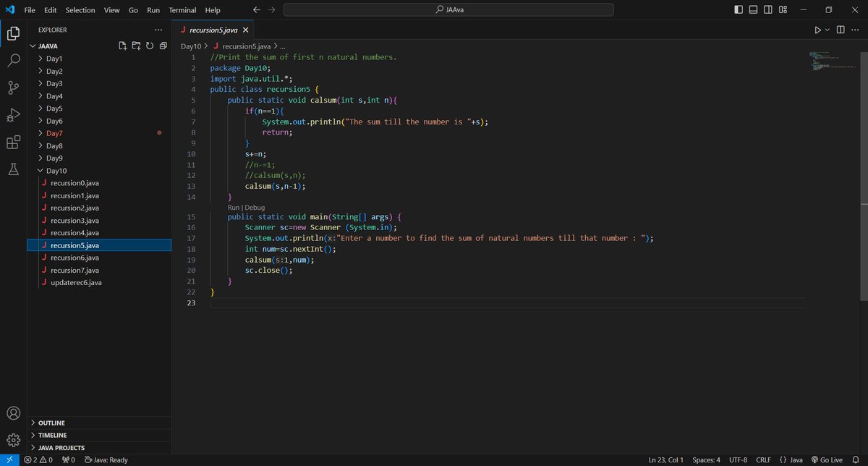The width and height of the screenshot is (868, 466).
Task: Click the New File icon in Explorer
Action: coord(123,46)
